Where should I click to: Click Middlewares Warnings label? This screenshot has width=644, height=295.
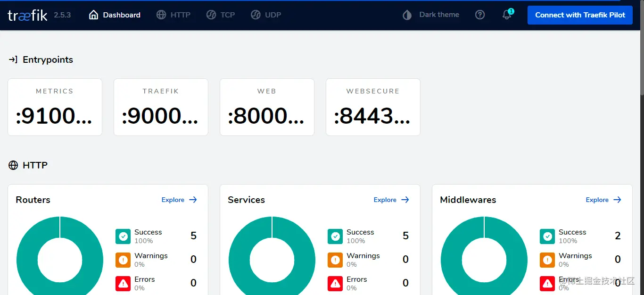pos(575,256)
